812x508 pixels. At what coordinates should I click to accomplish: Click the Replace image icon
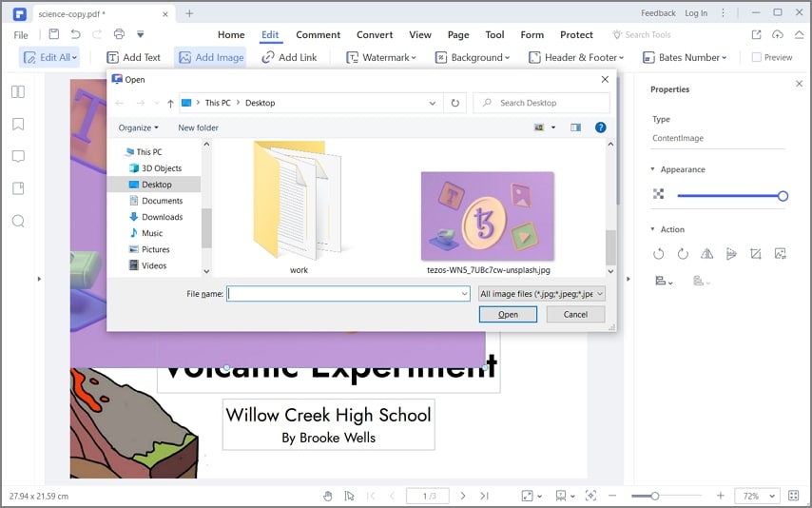[780, 253]
